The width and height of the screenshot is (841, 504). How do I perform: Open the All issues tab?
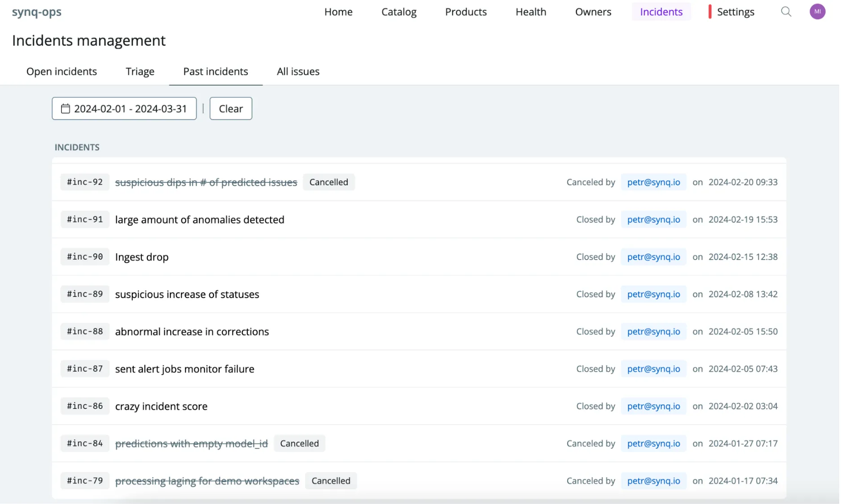298,71
